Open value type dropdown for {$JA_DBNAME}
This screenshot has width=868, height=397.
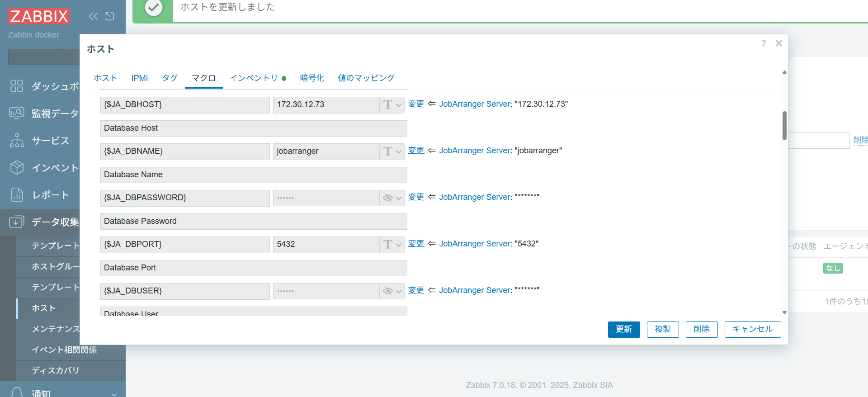pos(392,151)
